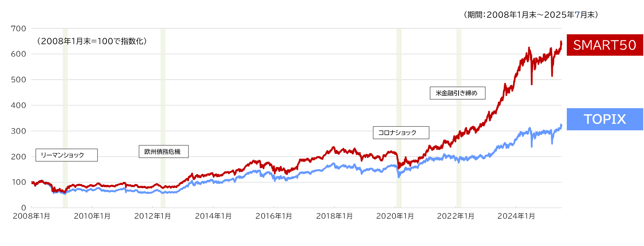The height and width of the screenshot is (246, 644).
Task: Select the リーマンショック annotation box
Action: coord(66,155)
